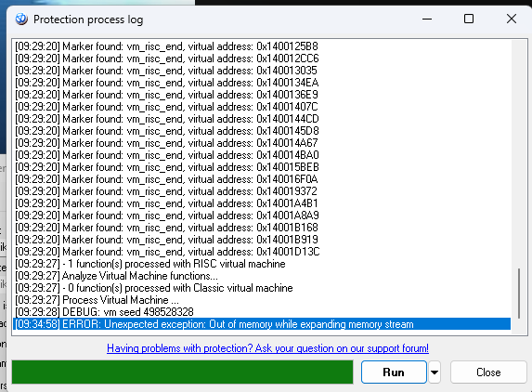The image size is (532, 392).
Task: Minimize the Protection process log window
Action: coord(427,19)
